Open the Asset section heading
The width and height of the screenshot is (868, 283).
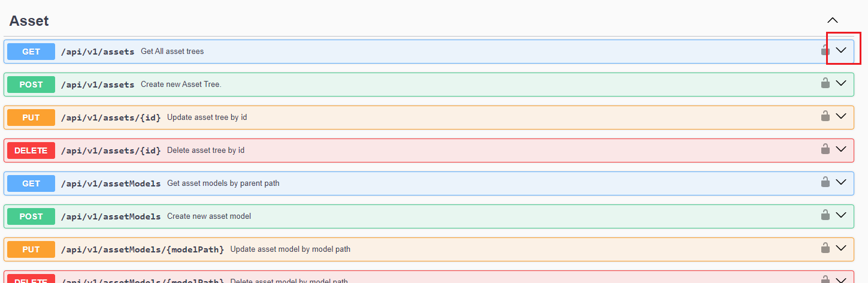click(x=29, y=21)
